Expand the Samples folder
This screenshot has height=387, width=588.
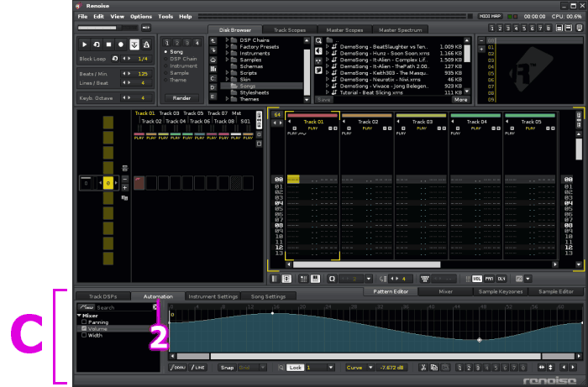227,60
